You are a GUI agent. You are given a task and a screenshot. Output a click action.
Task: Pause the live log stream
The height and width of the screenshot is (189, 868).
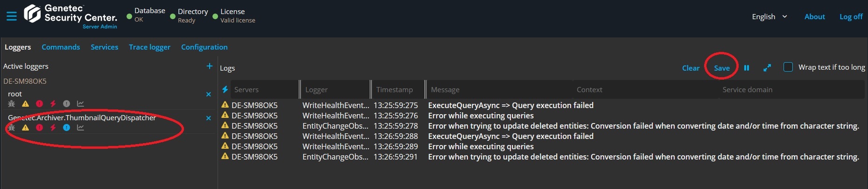(x=747, y=68)
